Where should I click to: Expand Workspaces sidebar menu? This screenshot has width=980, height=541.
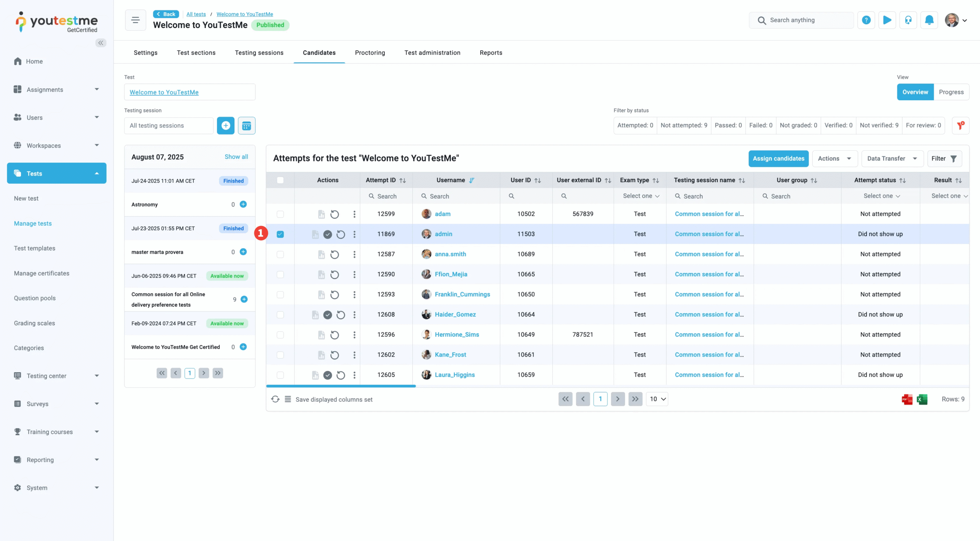pos(57,145)
